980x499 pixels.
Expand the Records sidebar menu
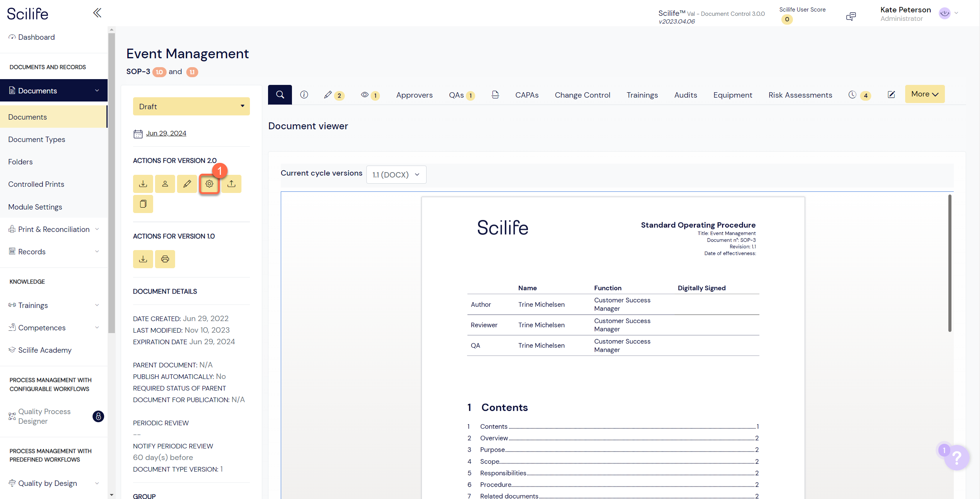click(x=97, y=252)
